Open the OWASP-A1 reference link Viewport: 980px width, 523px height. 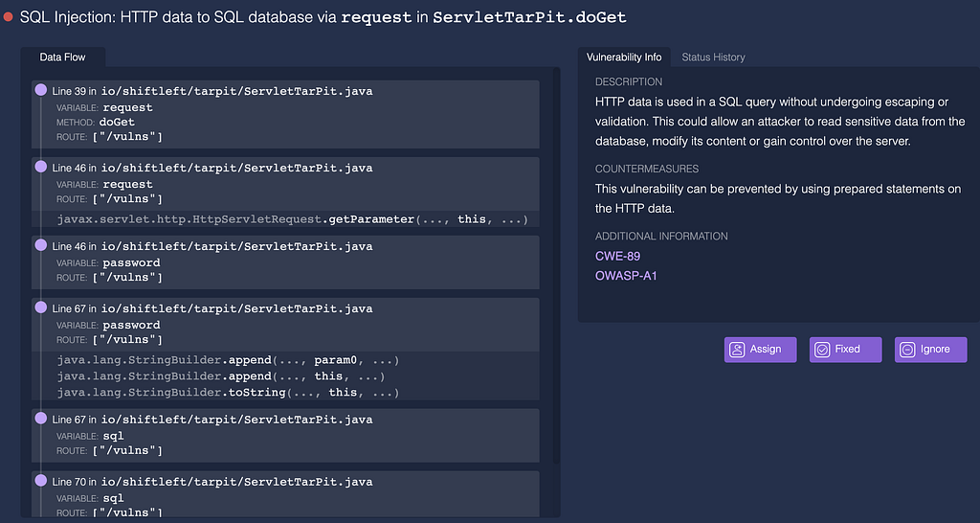pos(626,276)
